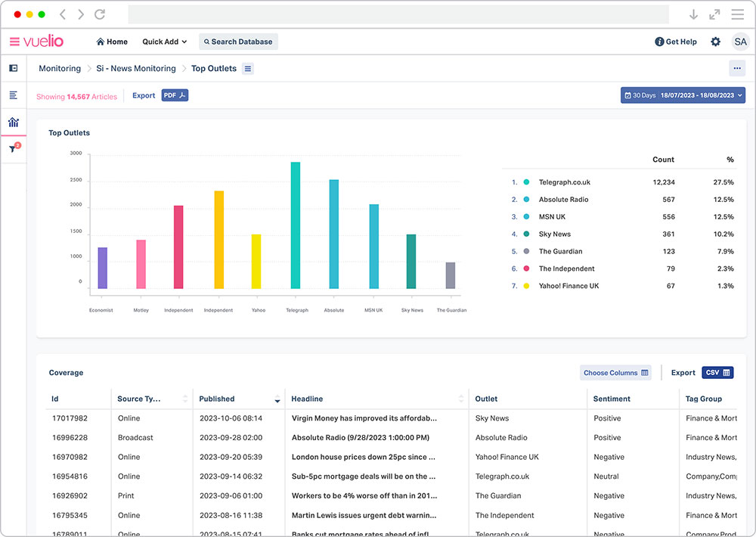756x537 pixels.
Task: Click the browser address bar
Action: (398, 14)
